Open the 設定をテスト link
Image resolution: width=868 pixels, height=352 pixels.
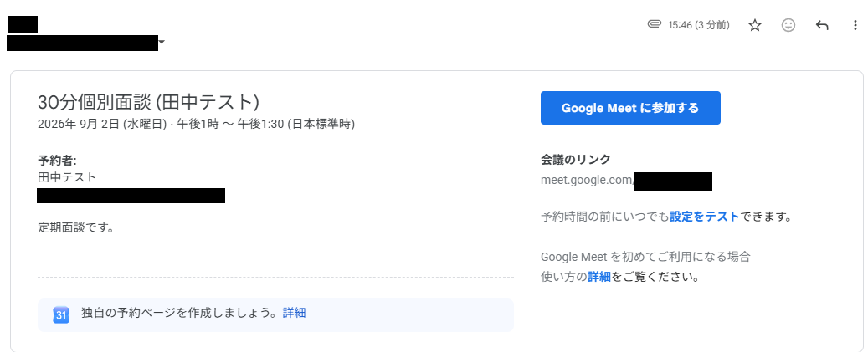click(704, 217)
